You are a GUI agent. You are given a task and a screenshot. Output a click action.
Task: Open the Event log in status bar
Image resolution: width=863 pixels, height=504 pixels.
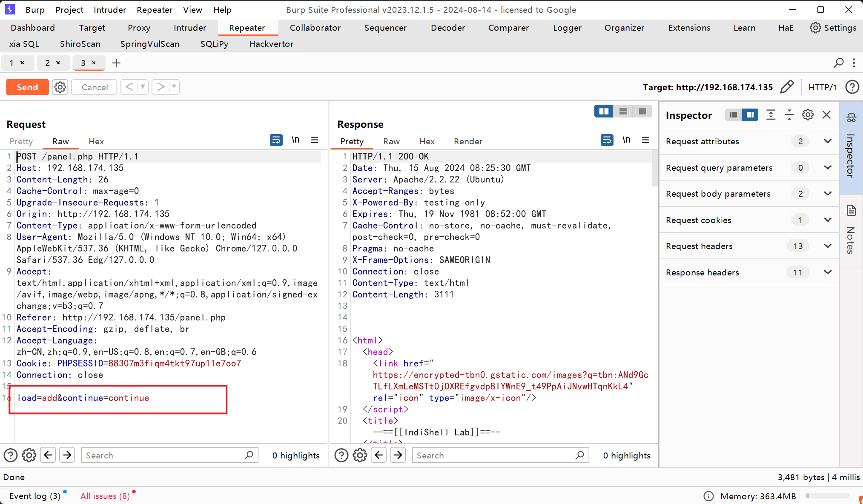[35, 496]
